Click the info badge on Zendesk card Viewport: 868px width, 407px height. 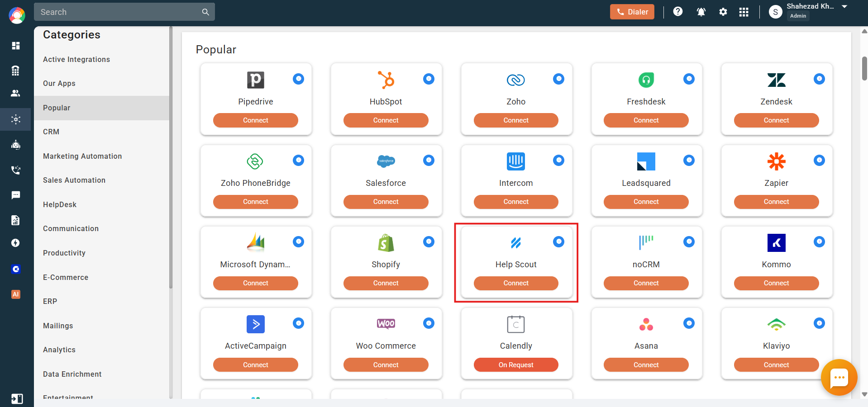[819, 79]
